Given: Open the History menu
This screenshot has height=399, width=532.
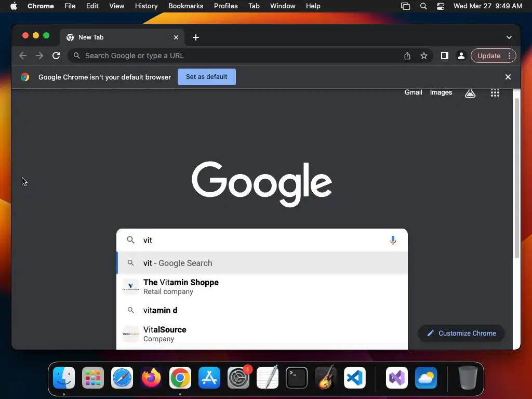Looking at the screenshot, I should coord(146,6).
